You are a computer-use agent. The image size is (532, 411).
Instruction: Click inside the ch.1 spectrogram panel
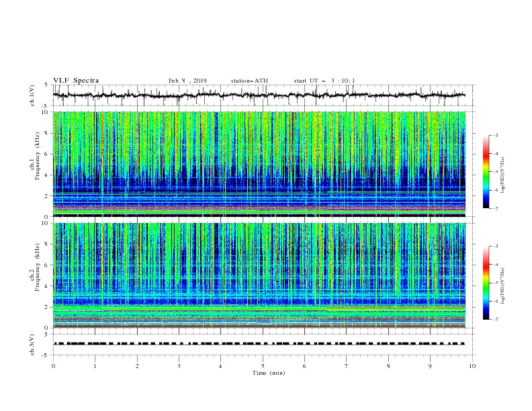pos(259,164)
